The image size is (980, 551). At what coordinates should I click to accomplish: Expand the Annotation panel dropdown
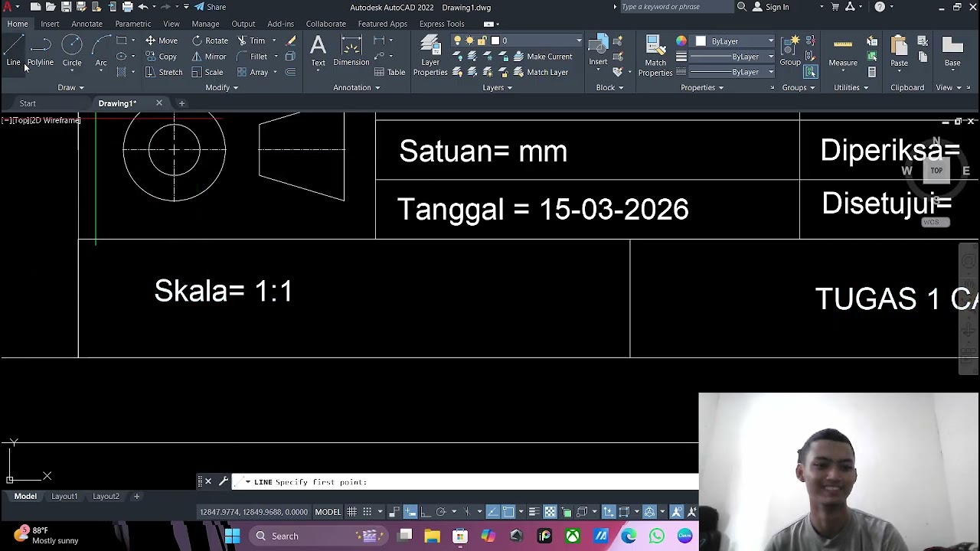point(357,87)
